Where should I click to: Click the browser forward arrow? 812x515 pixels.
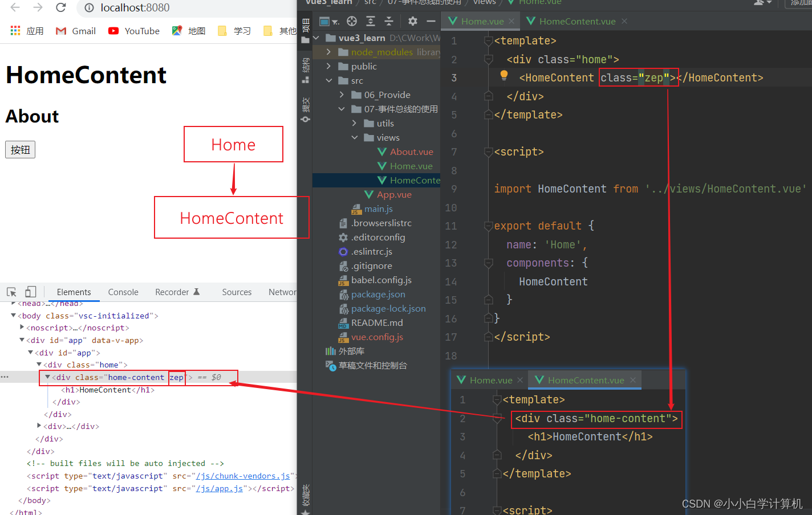point(38,7)
